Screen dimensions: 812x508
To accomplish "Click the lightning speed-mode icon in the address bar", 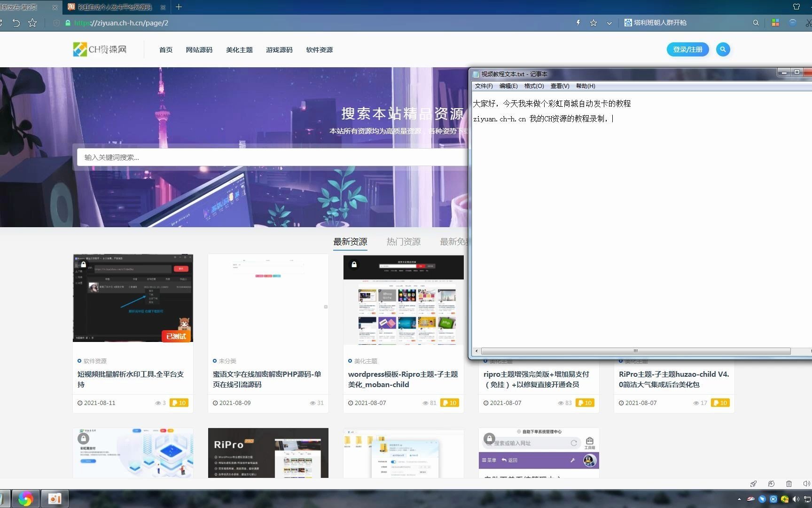I will tap(578, 23).
